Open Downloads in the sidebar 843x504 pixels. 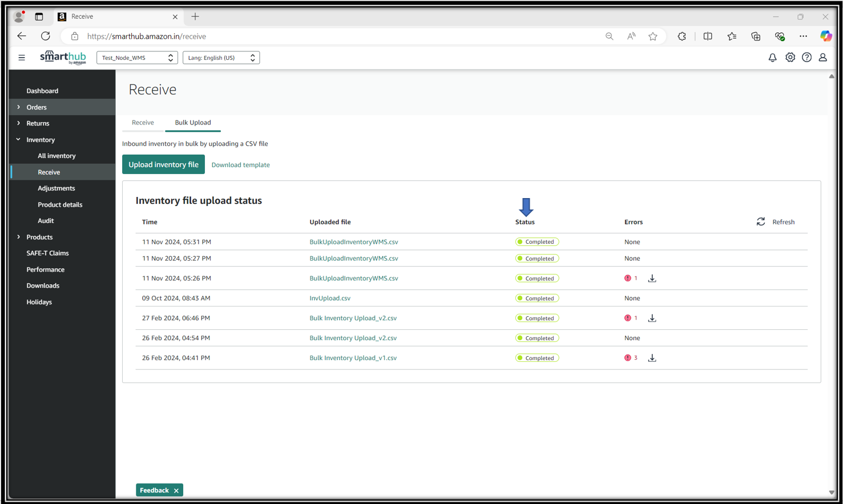[x=43, y=286]
